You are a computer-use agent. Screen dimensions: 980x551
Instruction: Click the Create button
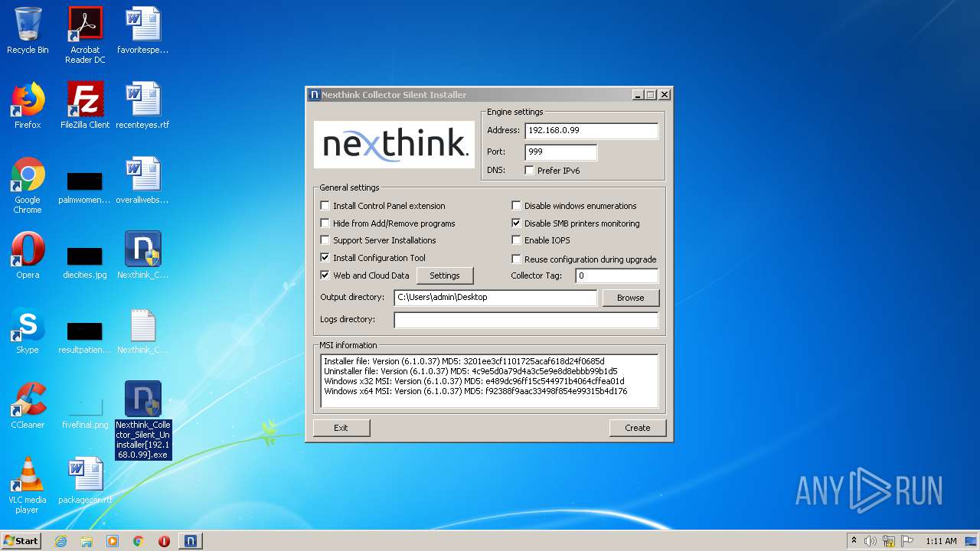(638, 428)
